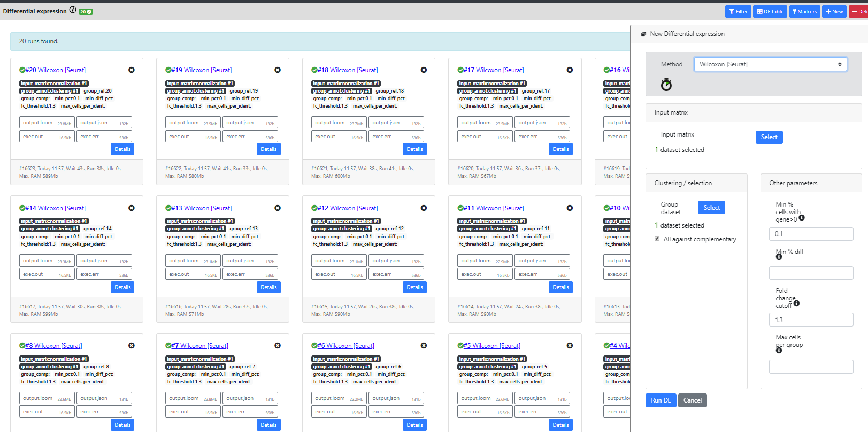
Task: Remove run #20 using its X icon
Action: (x=132, y=70)
